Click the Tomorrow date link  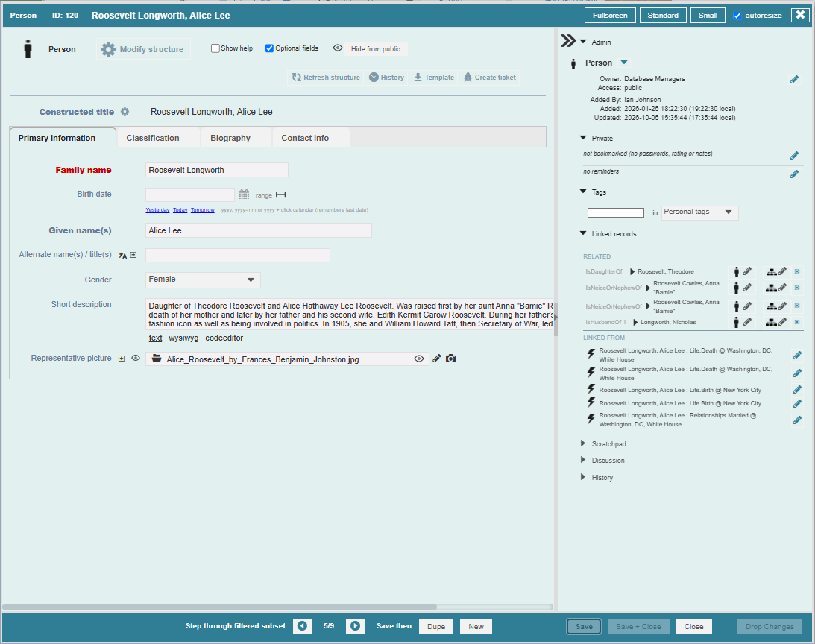point(203,210)
